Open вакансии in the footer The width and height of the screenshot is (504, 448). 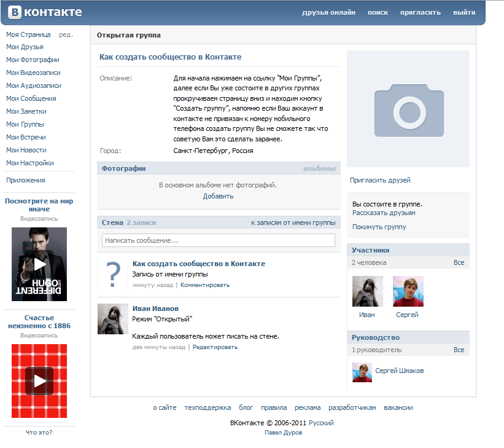pyautogui.click(x=398, y=408)
